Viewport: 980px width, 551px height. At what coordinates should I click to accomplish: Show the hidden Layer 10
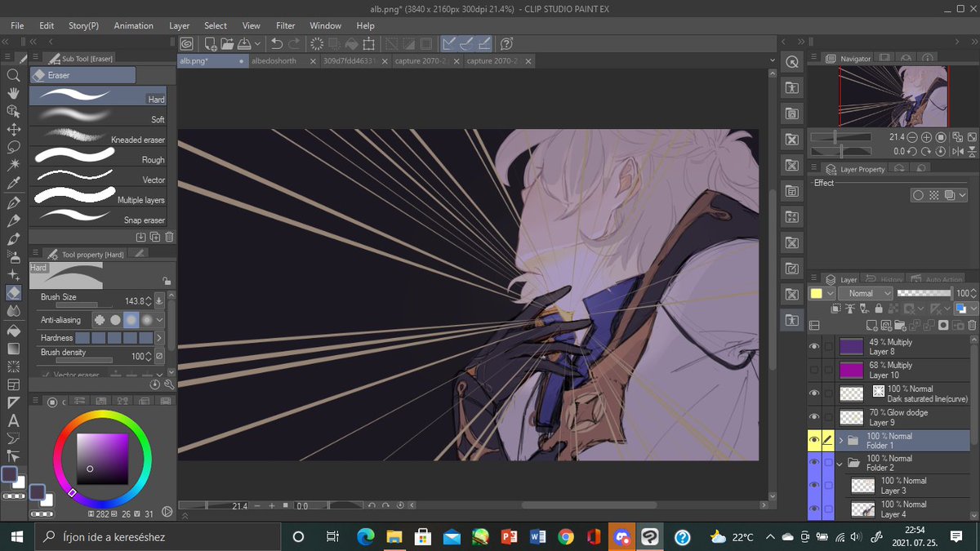[x=813, y=370]
